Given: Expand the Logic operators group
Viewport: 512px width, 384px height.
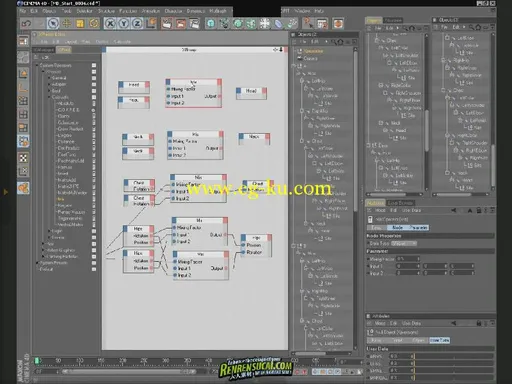Looking at the screenshot, I should coord(49,231).
